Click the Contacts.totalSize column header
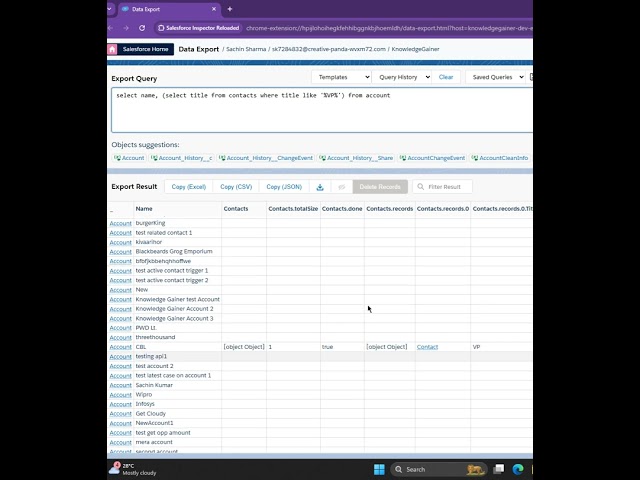The image size is (640, 480). pos(293,209)
